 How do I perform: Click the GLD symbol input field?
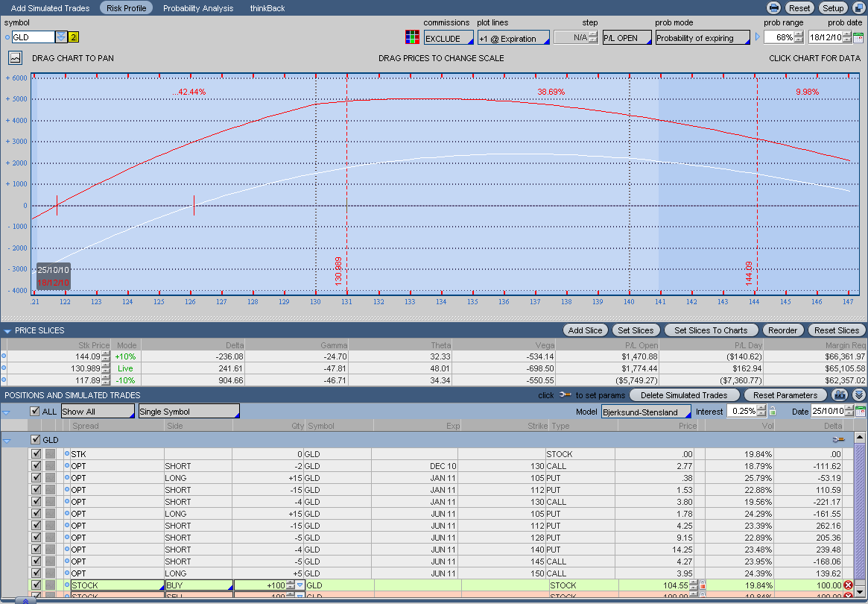click(34, 37)
